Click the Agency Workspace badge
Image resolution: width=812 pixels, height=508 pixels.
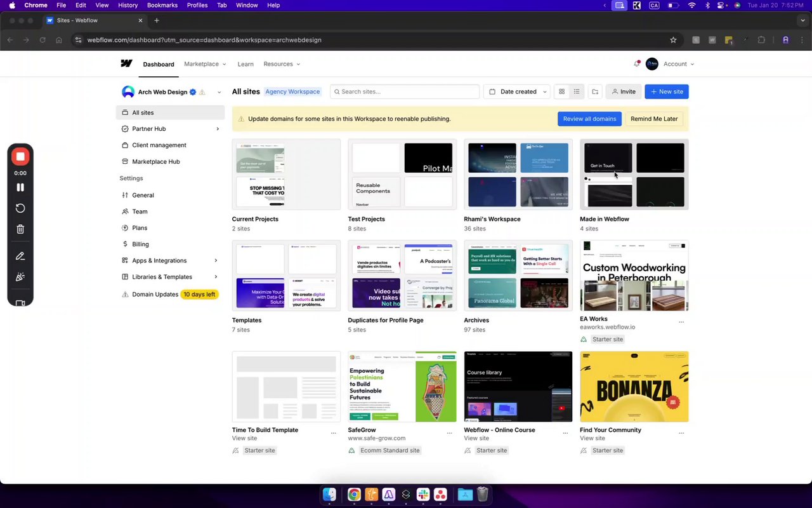click(x=292, y=91)
